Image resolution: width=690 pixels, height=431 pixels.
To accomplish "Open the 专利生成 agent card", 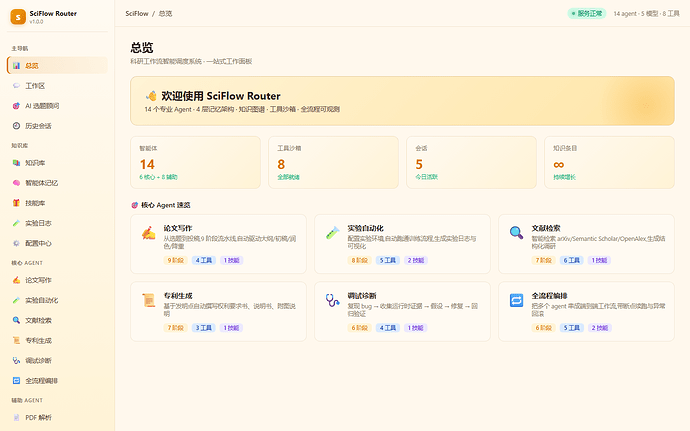I will (218, 312).
